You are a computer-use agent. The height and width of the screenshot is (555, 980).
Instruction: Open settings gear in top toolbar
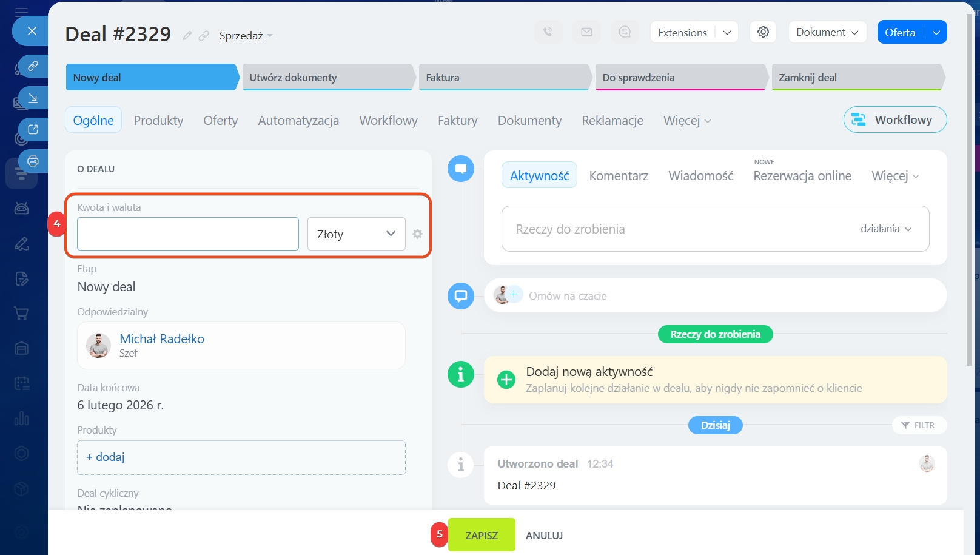(x=763, y=32)
